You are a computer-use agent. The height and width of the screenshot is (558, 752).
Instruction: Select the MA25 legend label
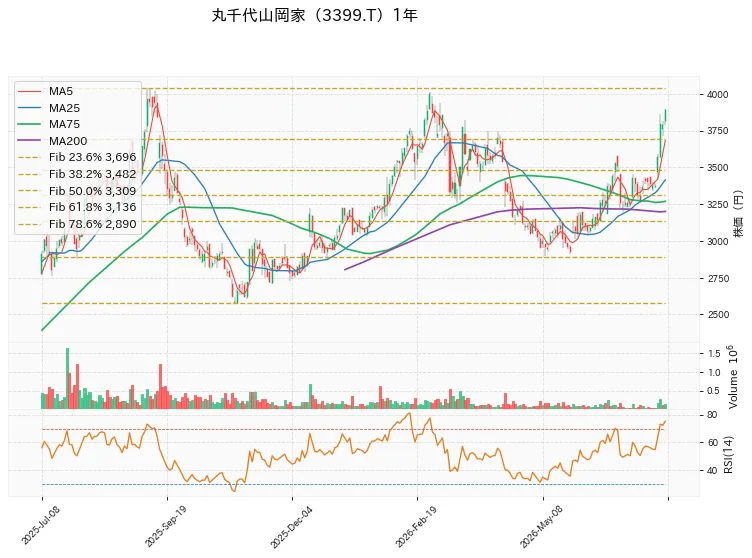click(x=64, y=108)
